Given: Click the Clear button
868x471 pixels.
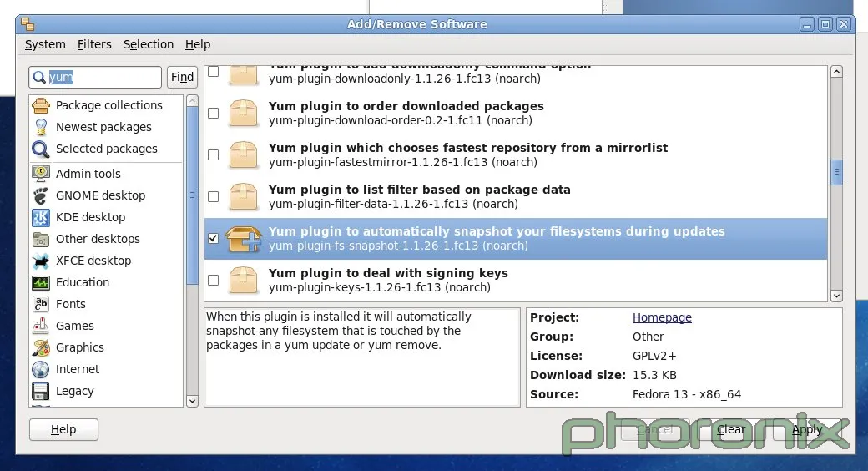Looking at the screenshot, I should (x=731, y=429).
